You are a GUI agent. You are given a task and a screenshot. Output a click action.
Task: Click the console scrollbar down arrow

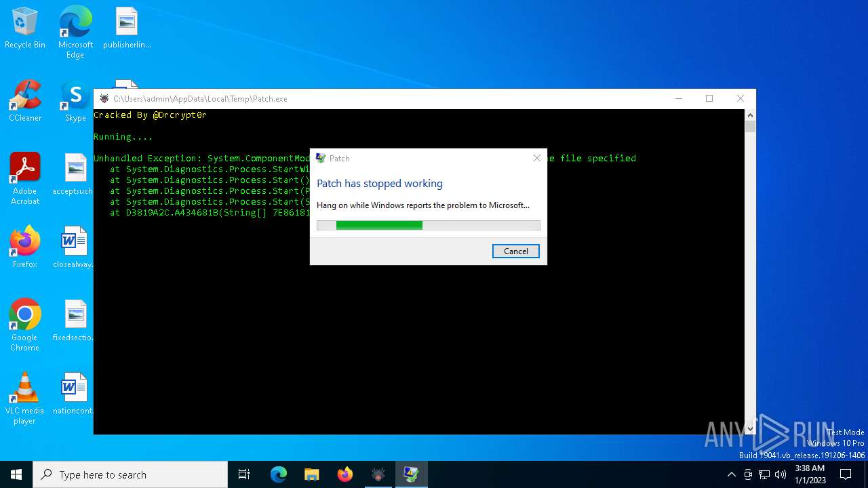point(750,428)
